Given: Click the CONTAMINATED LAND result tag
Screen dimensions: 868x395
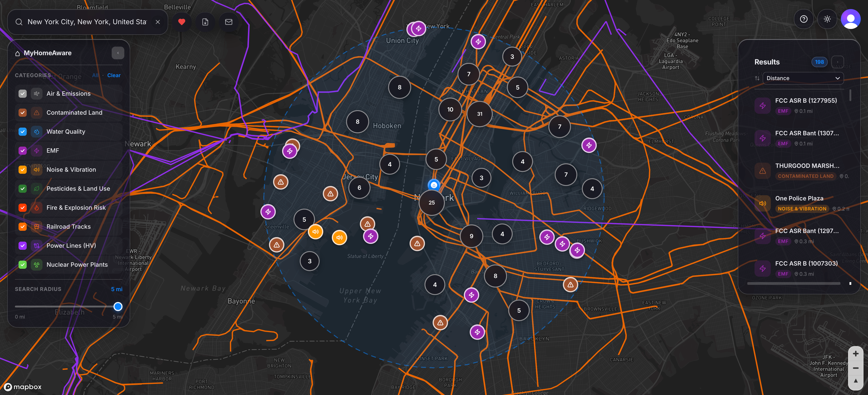Looking at the screenshot, I should [x=805, y=176].
